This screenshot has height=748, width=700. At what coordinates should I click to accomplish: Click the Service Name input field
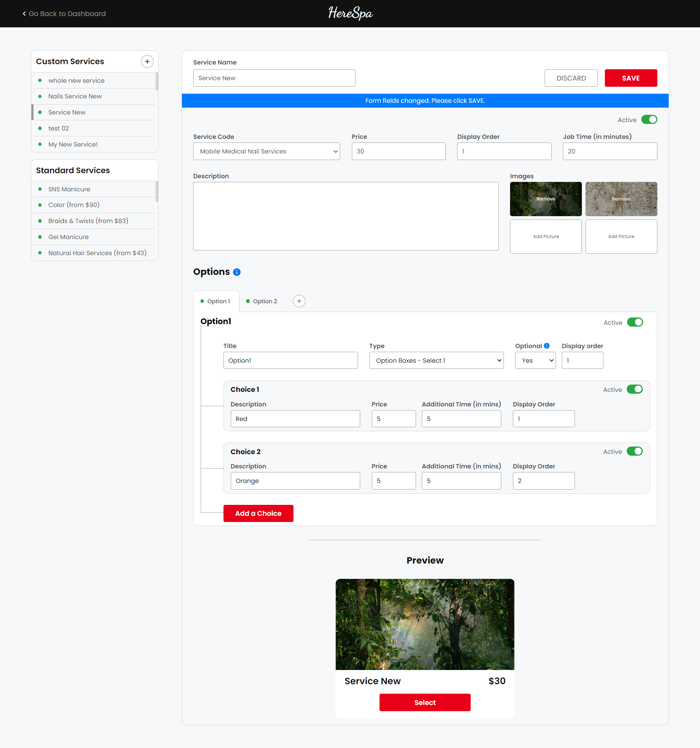(275, 78)
